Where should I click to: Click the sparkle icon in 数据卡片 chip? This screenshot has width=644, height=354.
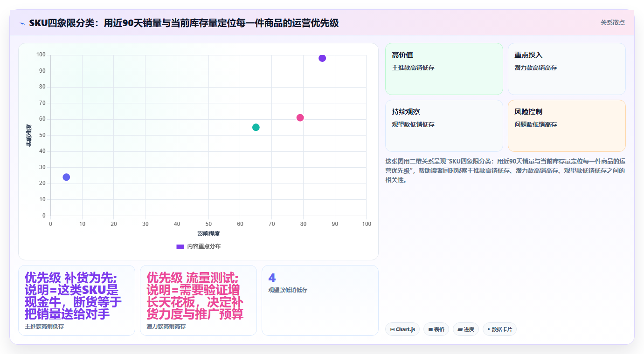488,329
